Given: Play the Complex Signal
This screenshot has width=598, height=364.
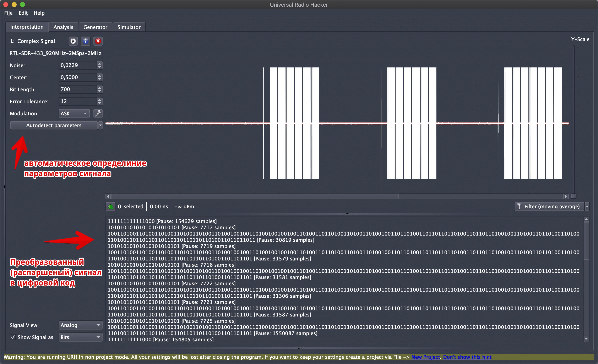Looking at the screenshot, I should 73,41.
